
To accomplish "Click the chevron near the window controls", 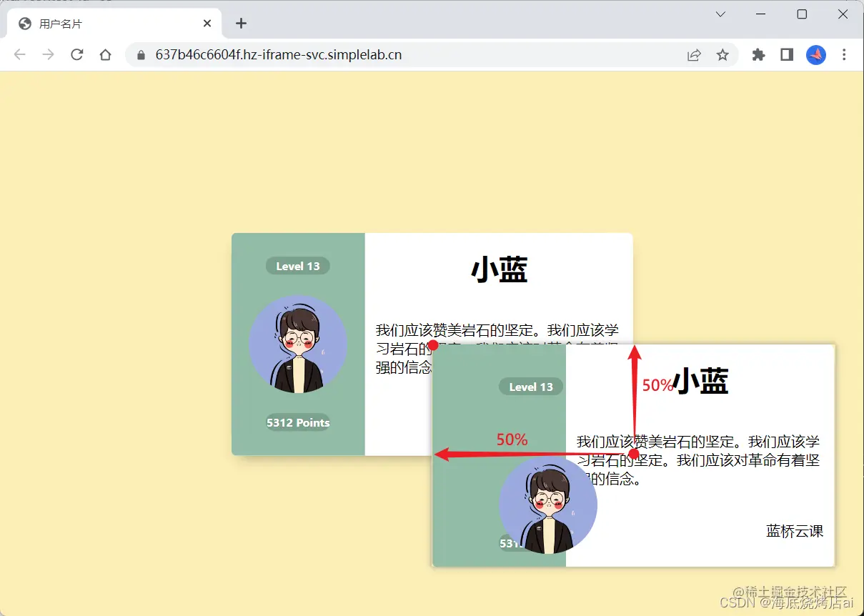I will point(720,14).
